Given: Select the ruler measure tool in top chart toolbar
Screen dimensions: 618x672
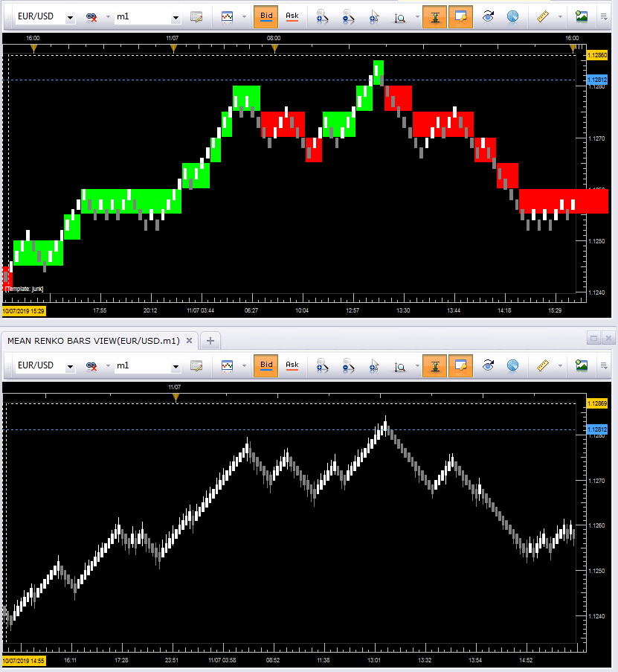Looking at the screenshot, I should 543,17.
